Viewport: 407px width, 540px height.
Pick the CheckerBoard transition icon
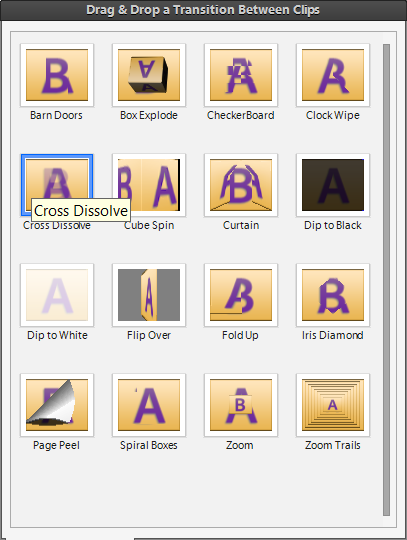click(241, 75)
